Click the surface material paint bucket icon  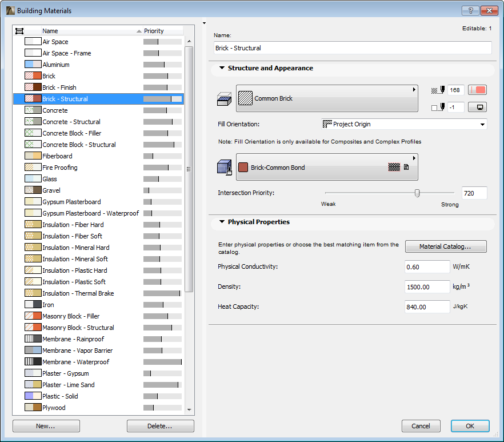[x=225, y=168]
